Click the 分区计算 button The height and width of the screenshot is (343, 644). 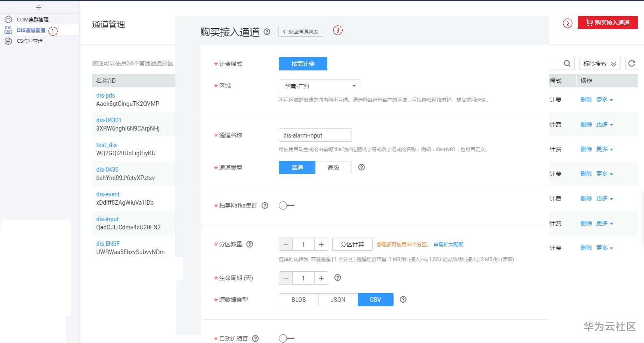click(352, 244)
